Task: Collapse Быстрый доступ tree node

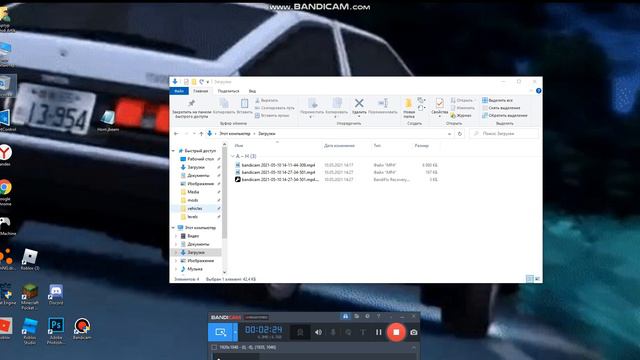Action: (173, 151)
